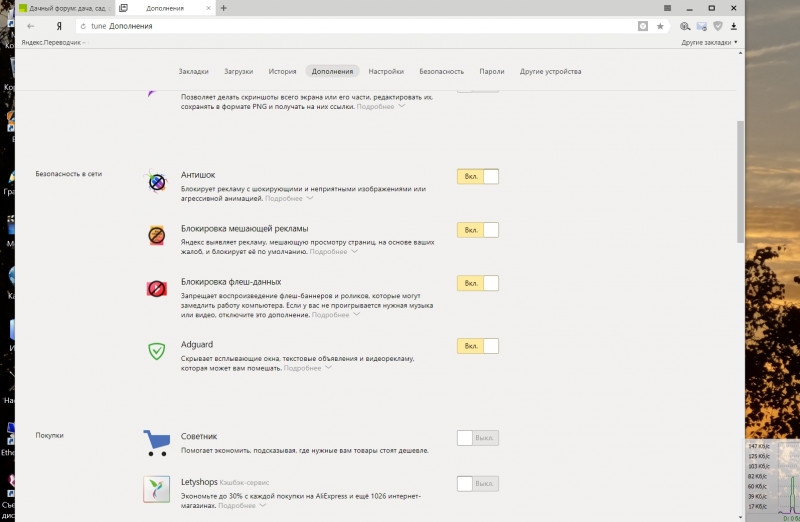This screenshot has width=800, height=522.
Task: Expand Подробнее for Letyshops
Action: click(242, 506)
